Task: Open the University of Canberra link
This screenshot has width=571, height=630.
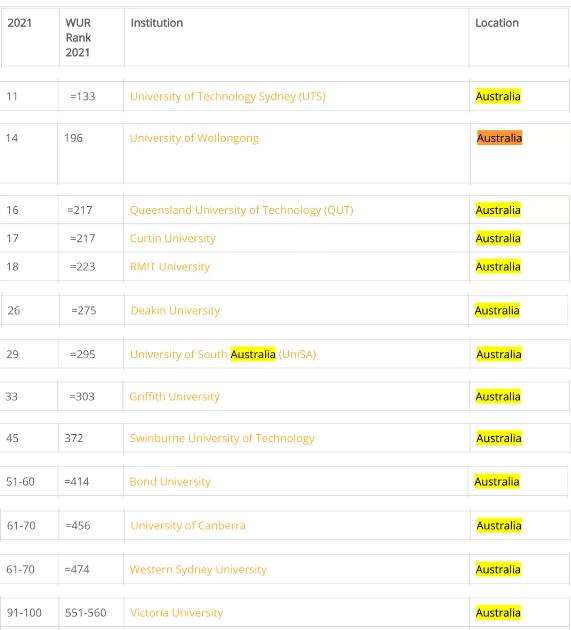Action: click(x=188, y=526)
